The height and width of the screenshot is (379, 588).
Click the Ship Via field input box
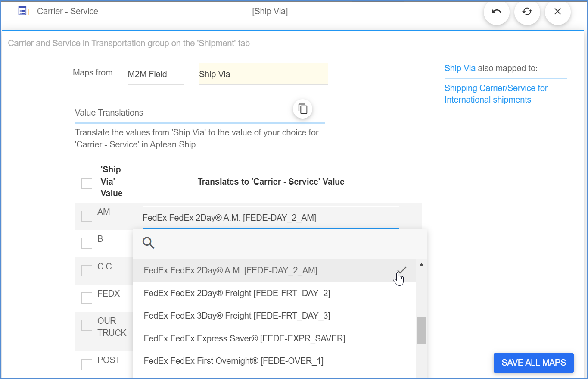pyautogui.click(x=263, y=74)
